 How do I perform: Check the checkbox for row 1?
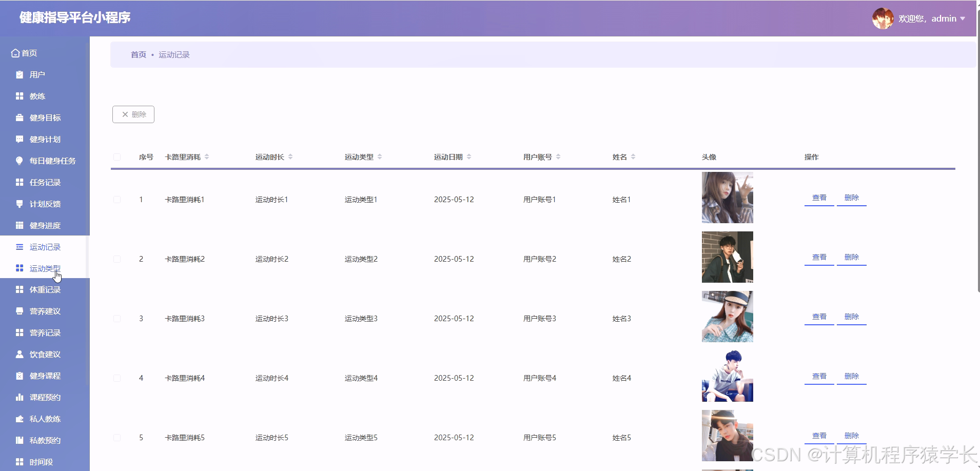117,199
